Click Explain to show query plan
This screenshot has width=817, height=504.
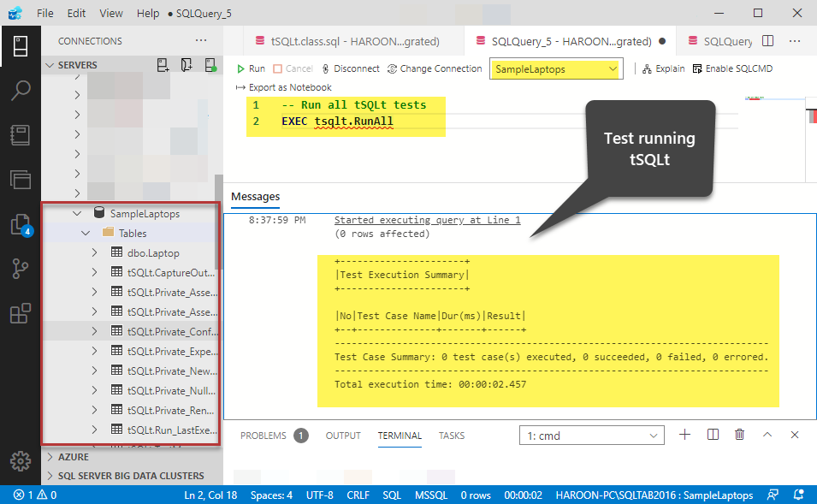[x=663, y=68]
